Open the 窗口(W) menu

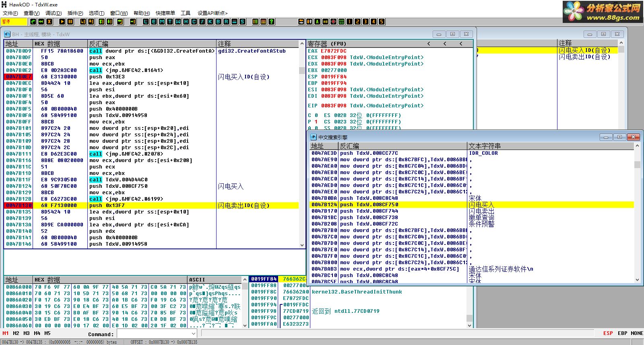(x=119, y=13)
